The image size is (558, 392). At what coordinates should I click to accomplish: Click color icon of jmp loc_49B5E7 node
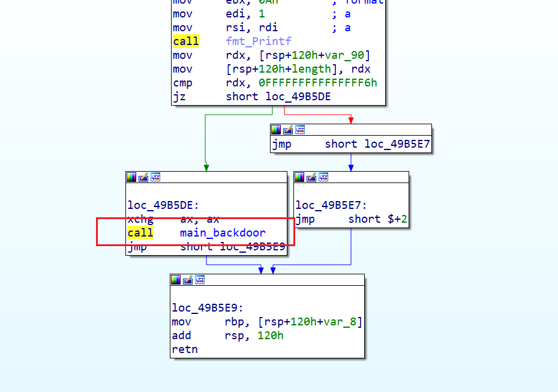pos(276,130)
